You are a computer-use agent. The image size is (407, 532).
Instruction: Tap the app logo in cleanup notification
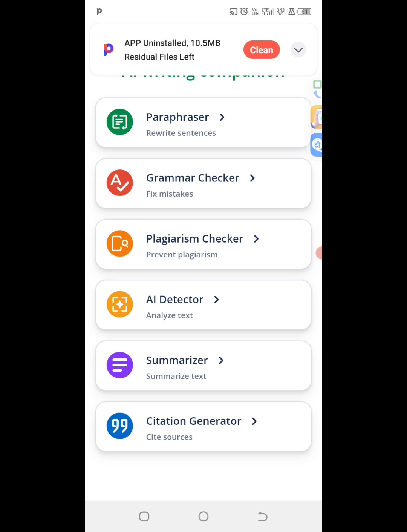[109, 49]
